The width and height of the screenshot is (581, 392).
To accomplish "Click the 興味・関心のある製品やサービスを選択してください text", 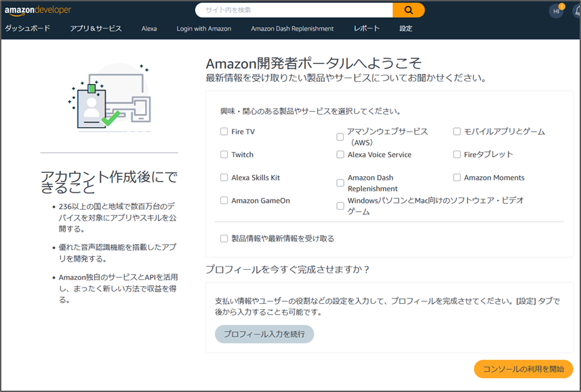I will 310,111.
